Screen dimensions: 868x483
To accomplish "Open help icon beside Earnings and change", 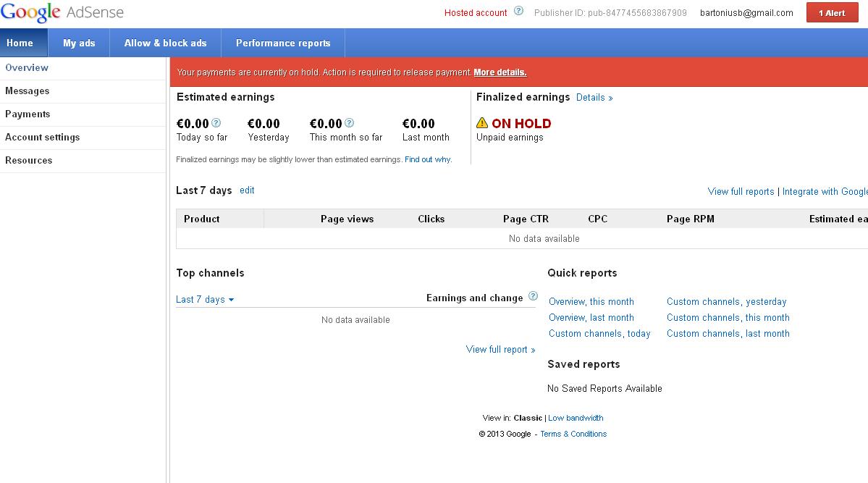I will 533,295.
